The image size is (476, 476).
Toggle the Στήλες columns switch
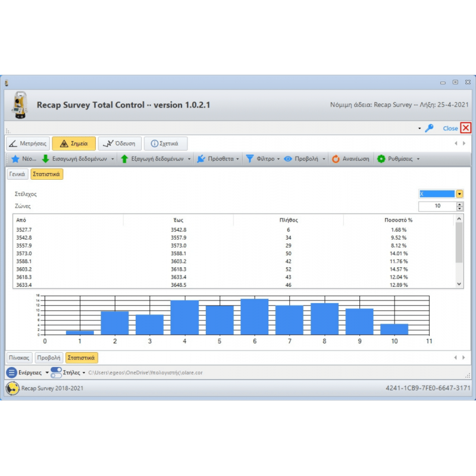tap(56, 372)
